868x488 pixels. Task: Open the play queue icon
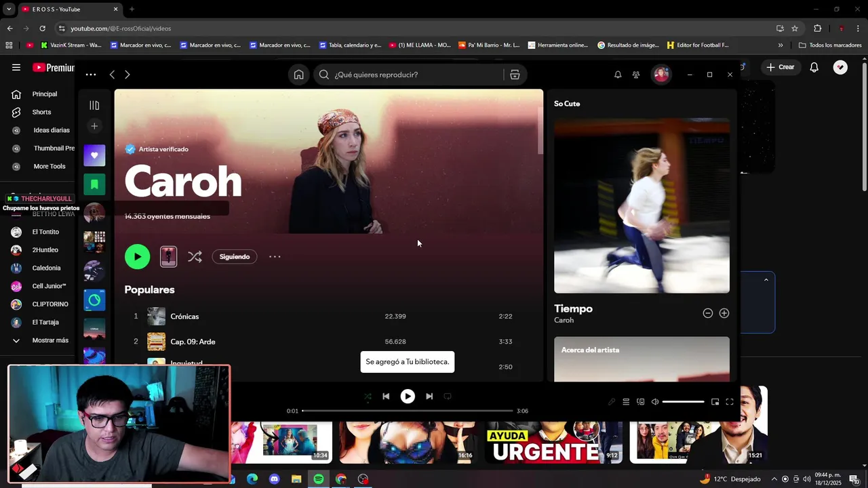(626, 402)
